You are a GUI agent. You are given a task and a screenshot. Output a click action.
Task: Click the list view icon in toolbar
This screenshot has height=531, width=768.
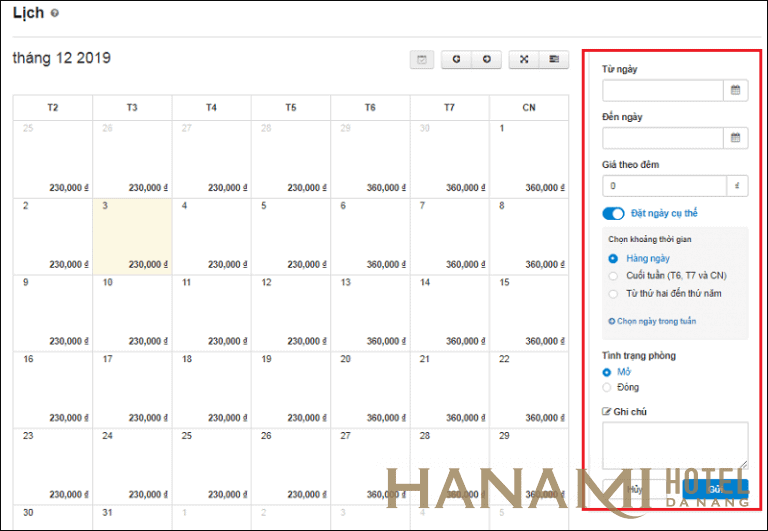coord(553,60)
